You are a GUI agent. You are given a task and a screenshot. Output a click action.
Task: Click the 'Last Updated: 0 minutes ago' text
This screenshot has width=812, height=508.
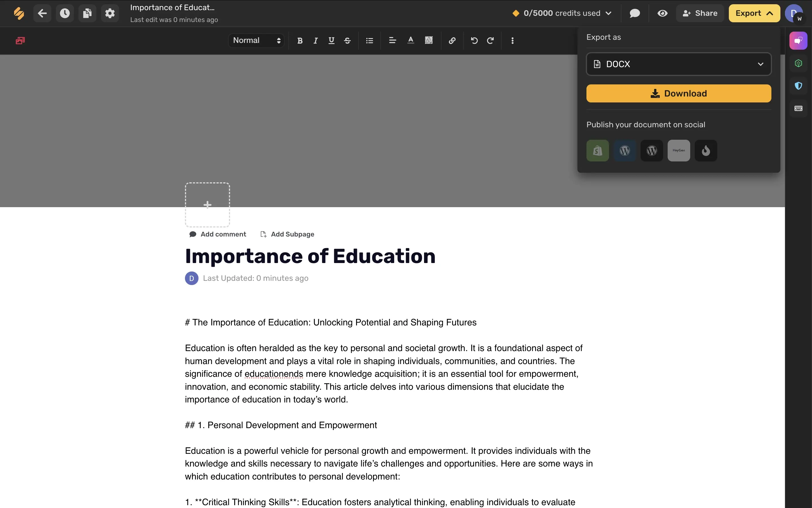(x=256, y=278)
